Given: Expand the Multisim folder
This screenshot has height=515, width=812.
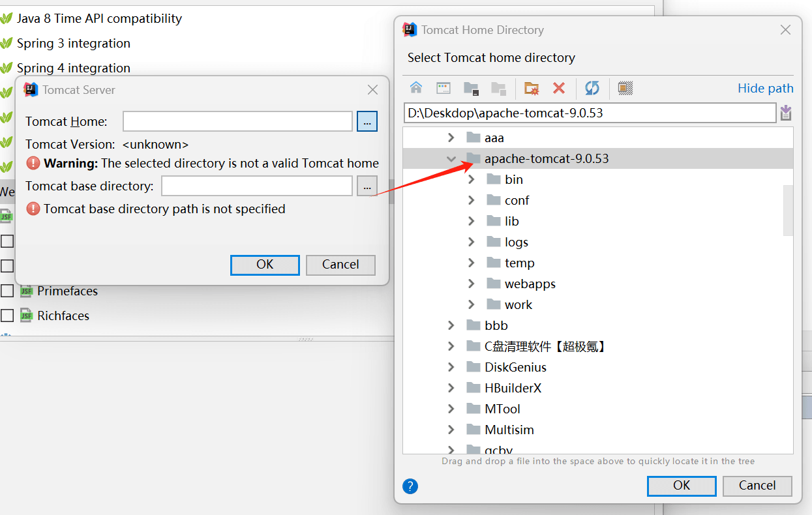Looking at the screenshot, I should click(451, 430).
